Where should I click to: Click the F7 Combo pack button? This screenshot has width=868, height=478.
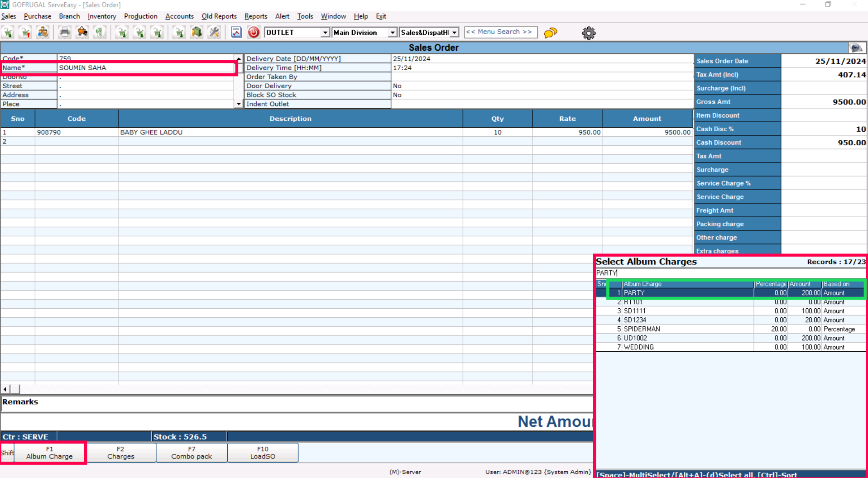coord(192,453)
